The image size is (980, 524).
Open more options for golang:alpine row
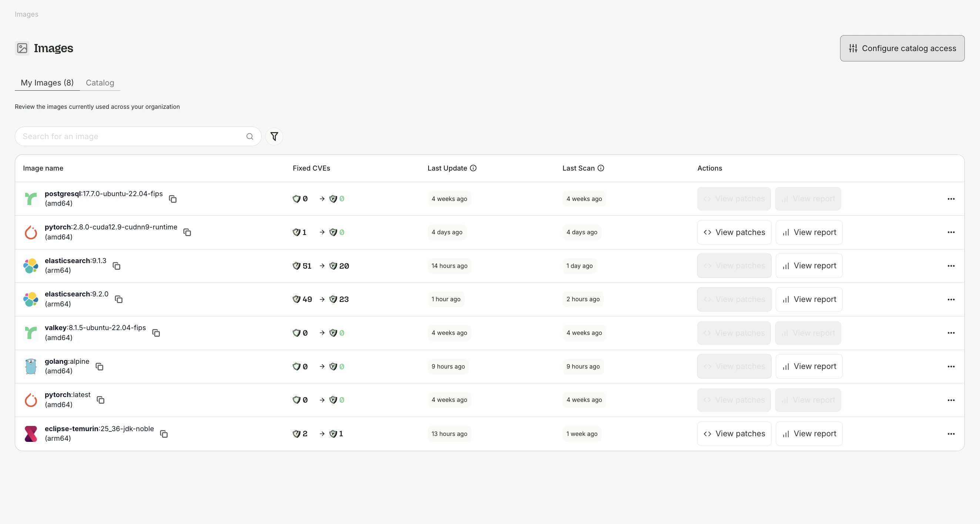[x=951, y=366]
